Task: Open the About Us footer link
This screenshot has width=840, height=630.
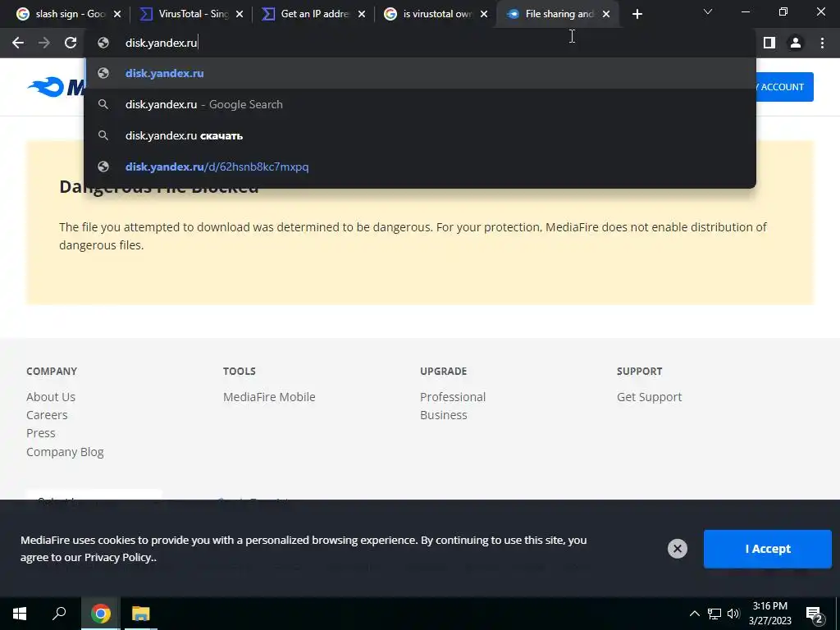Action: 51,397
